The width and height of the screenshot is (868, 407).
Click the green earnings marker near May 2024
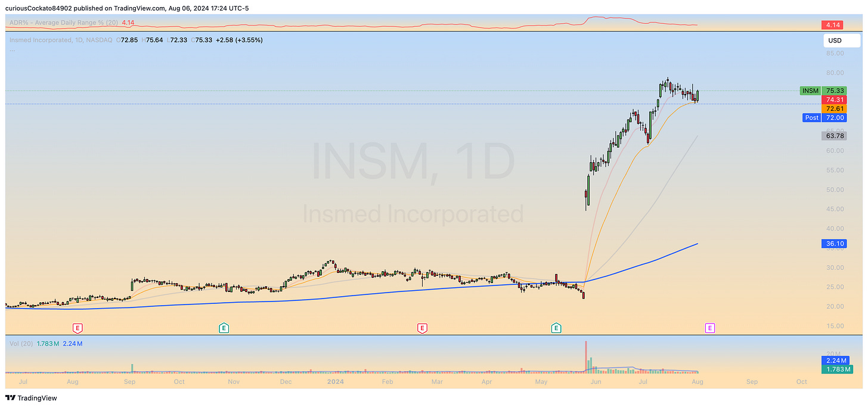point(556,327)
